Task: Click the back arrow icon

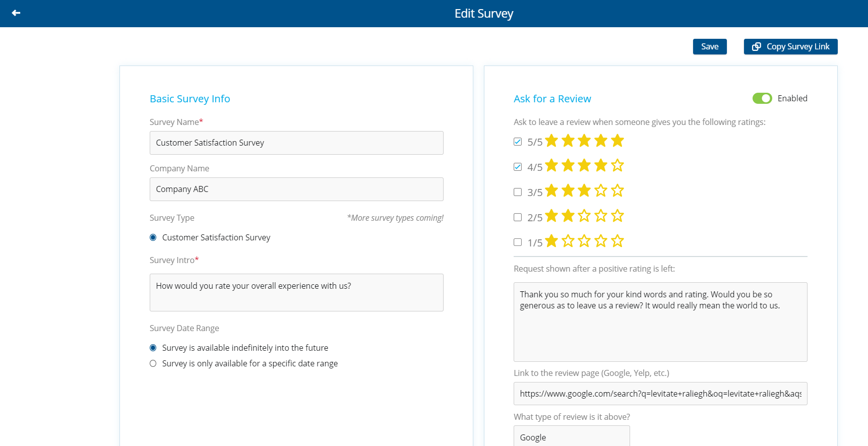Action: [x=16, y=13]
